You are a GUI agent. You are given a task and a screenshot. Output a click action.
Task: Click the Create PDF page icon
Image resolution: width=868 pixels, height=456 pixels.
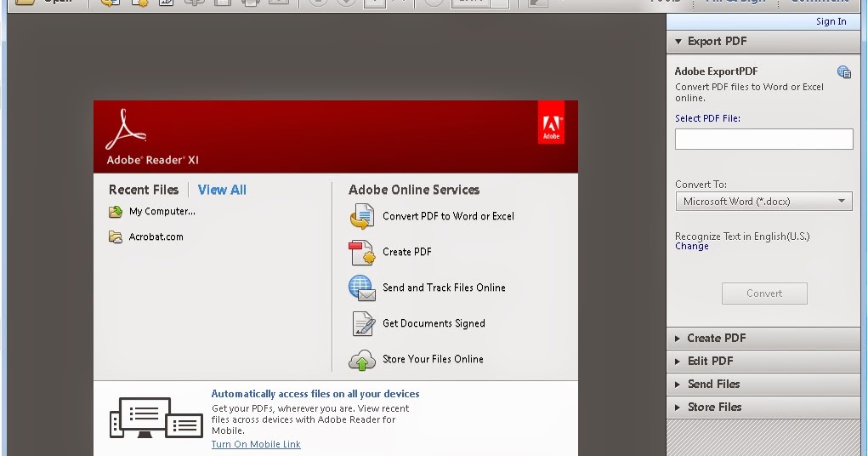pyautogui.click(x=362, y=252)
